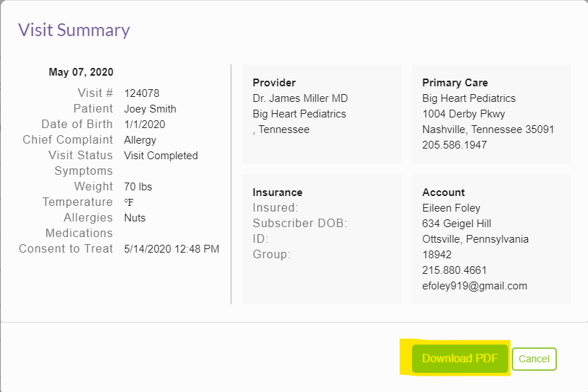Select account holder name Eileen Foley
The width and height of the screenshot is (588, 392).
click(451, 208)
